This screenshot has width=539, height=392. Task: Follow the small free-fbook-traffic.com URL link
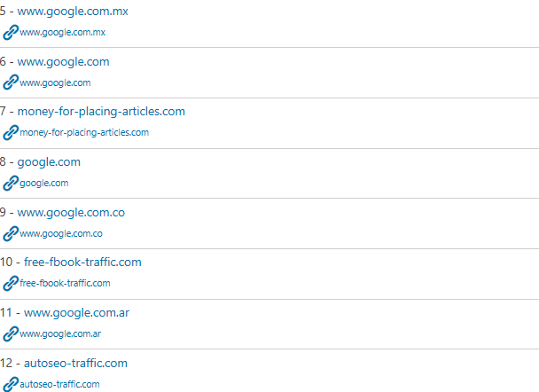65,283
